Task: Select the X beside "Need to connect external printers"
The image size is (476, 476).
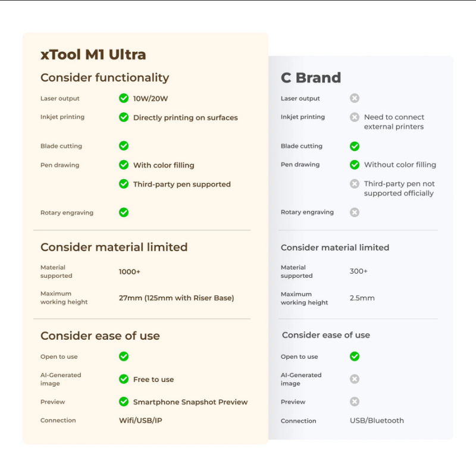Action: [355, 117]
